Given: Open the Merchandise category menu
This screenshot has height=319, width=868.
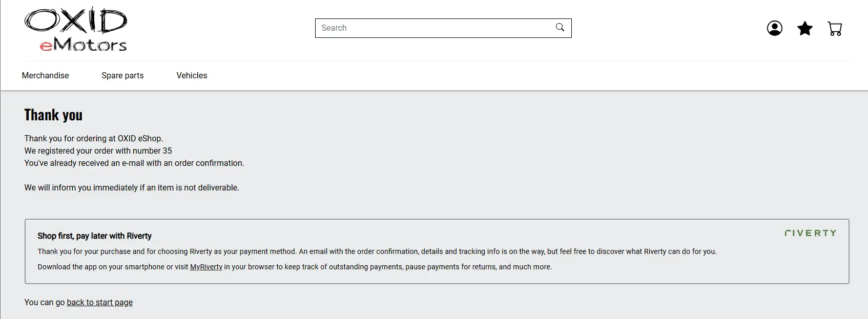Looking at the screenshot, I should coord(45,75).
